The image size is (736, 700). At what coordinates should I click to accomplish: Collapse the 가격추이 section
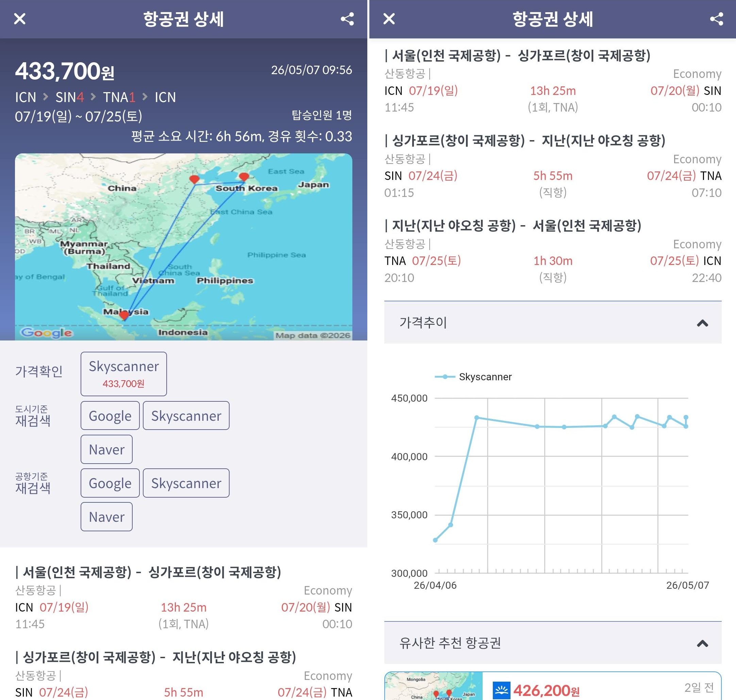(x=553, y=322)
